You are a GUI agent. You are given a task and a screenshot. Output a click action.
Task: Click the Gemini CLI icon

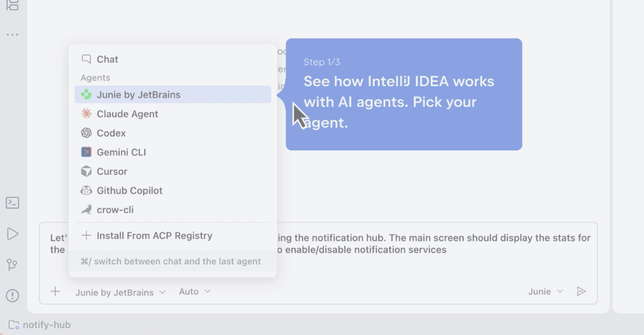[x=86, y=152]
